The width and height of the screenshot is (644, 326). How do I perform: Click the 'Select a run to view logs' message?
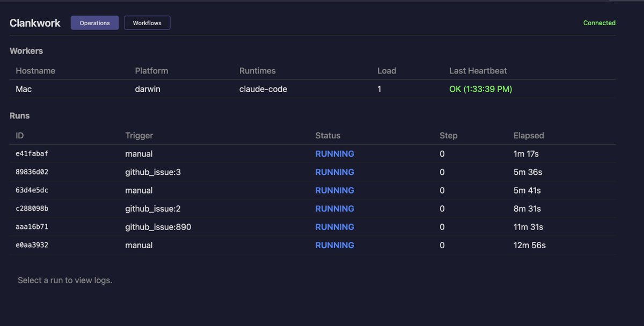point(65,280)
